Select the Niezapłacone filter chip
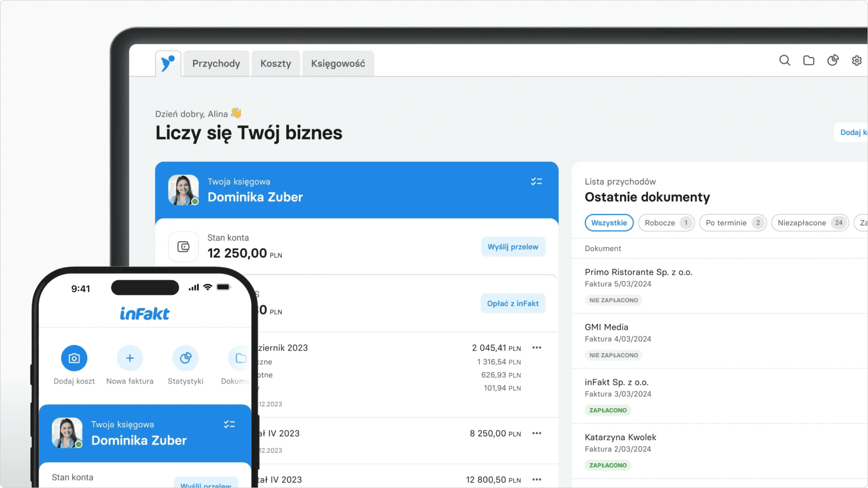 point(810,223)
